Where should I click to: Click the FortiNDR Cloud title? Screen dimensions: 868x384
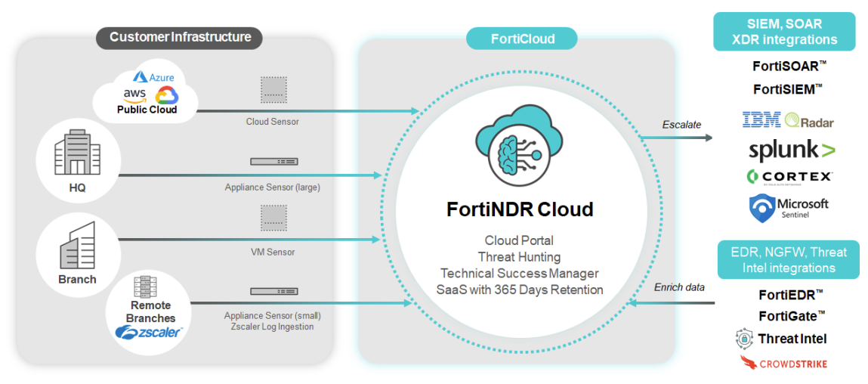[520, 209]
